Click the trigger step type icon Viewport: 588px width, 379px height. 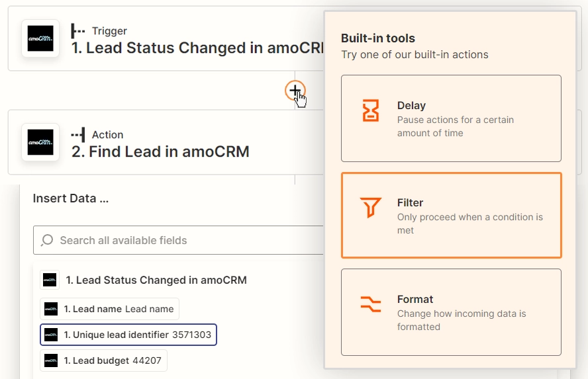78,31
